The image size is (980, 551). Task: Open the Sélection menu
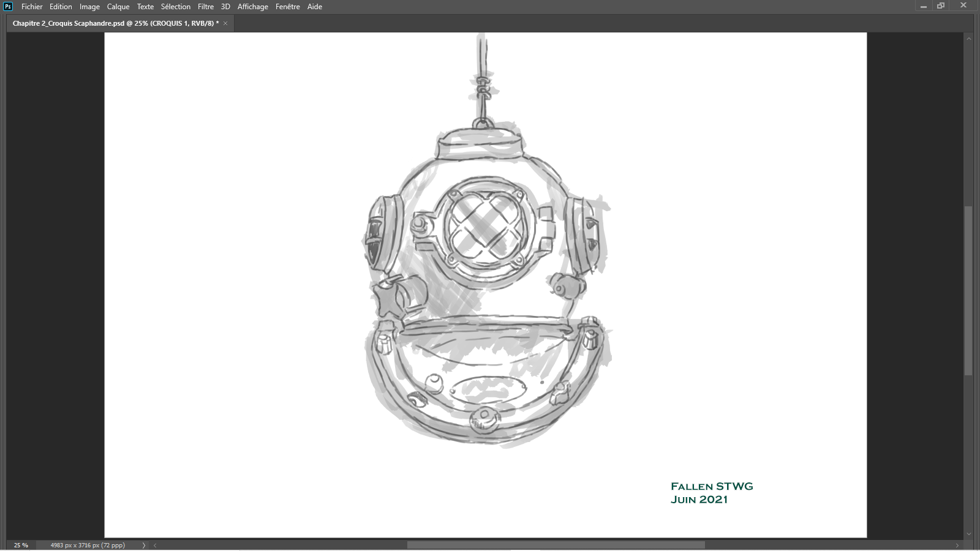coord(176,7)
